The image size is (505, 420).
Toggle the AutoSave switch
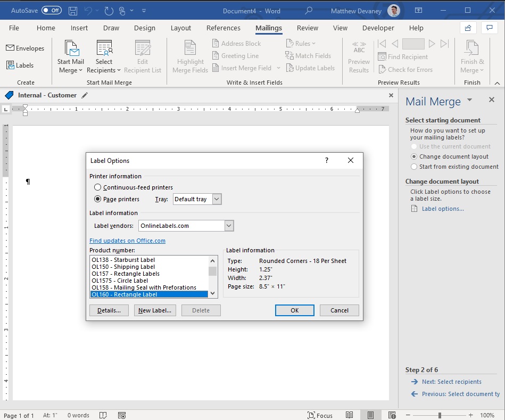pos(52,10)
